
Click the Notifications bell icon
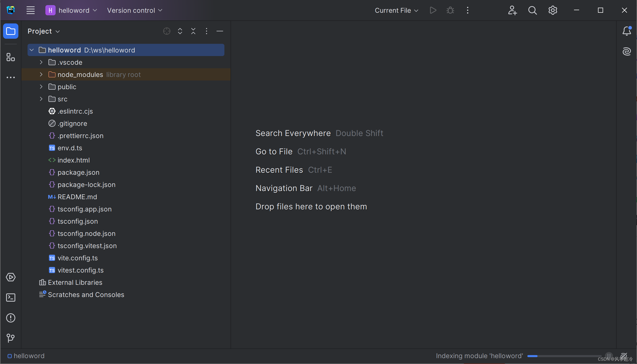coord(627,31)
